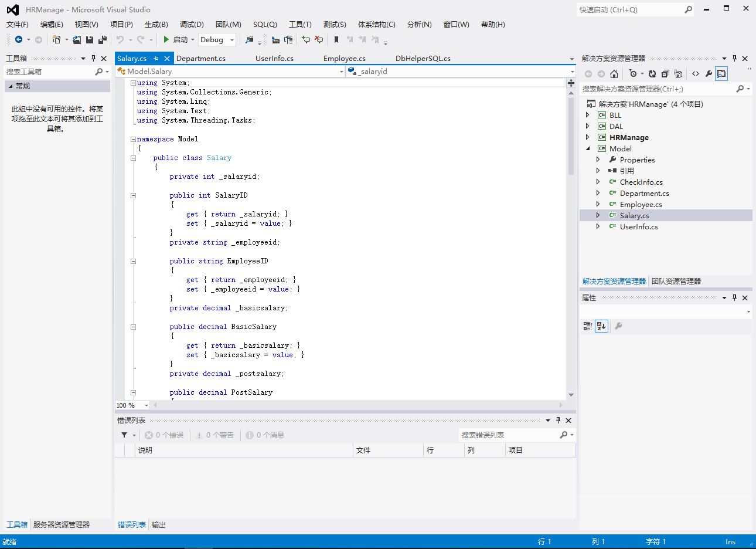Select the Properties node under Model
Image resolution: width=756 pixels, height=549 pixels.
(x=638, y=160)
